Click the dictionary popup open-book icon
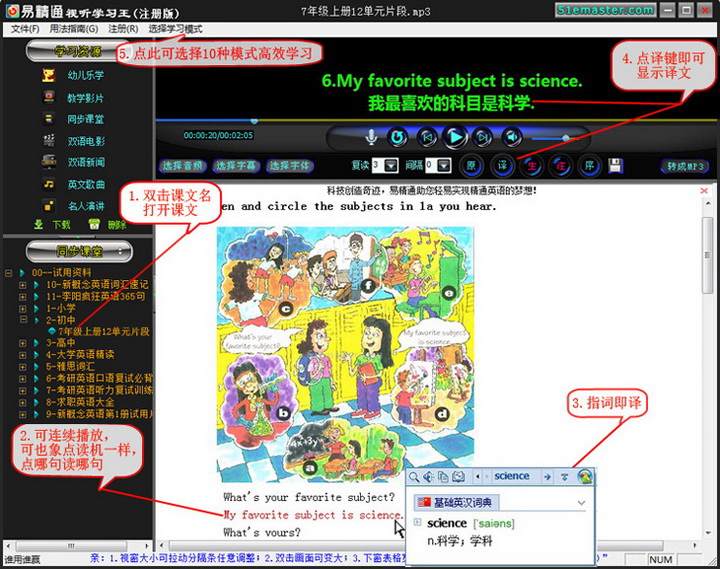Viewport: 720px width, 569px height. tap(458, 477)
